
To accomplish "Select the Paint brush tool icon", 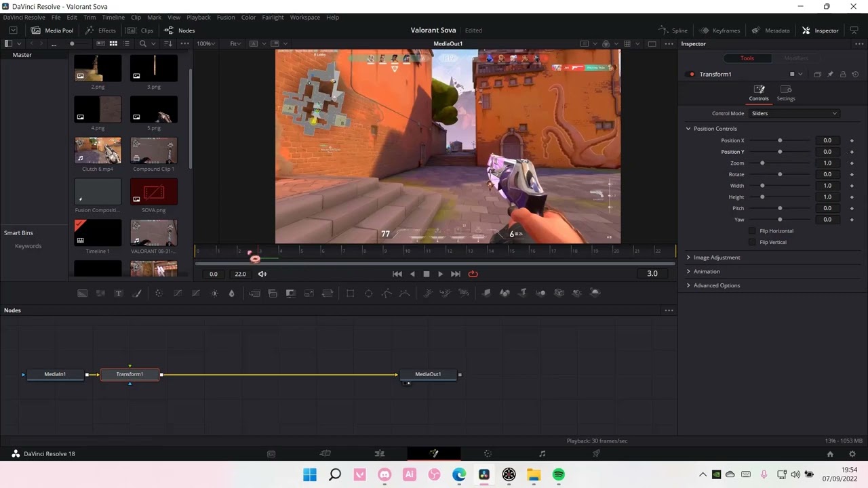I will click(136, 293).
